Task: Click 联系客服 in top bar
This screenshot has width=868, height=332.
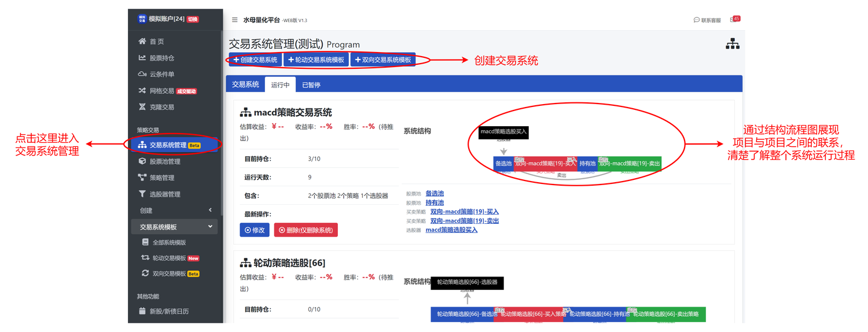Action: [707, 20]
